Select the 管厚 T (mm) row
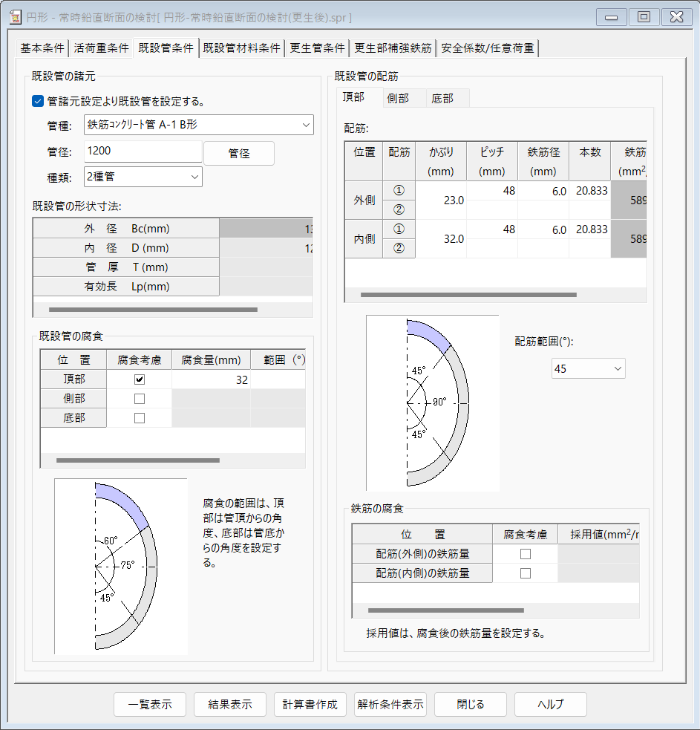This screenshot has height=730, width=700. tap(173, 267)
